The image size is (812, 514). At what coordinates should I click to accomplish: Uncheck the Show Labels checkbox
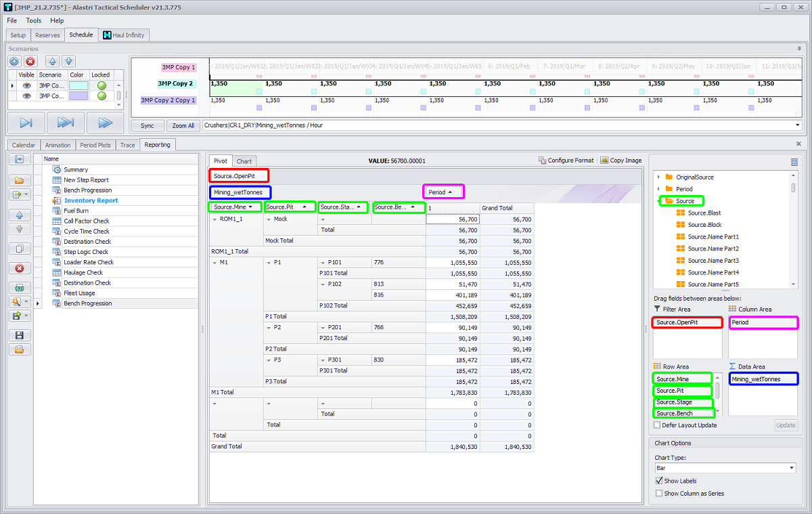tap(660, 481)
